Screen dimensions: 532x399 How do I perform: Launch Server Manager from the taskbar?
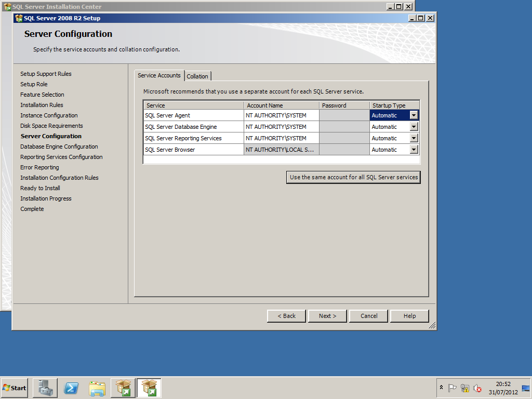click(45, 388)
